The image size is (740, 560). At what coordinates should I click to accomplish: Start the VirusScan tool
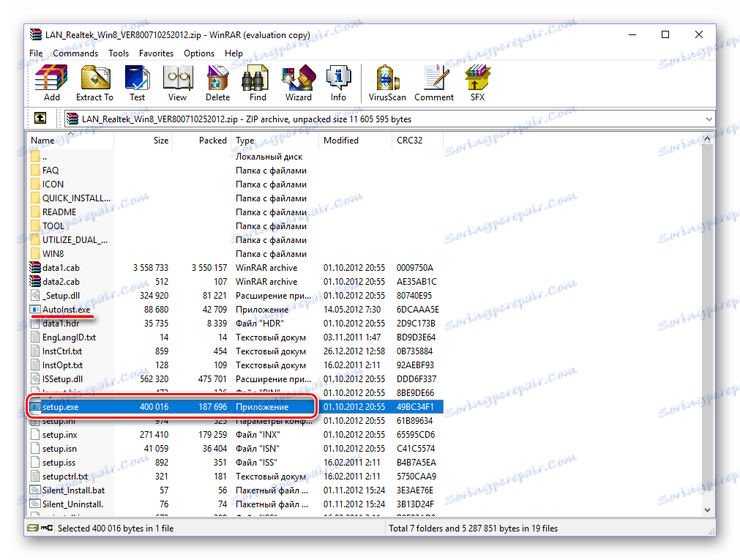coord(387,83)
